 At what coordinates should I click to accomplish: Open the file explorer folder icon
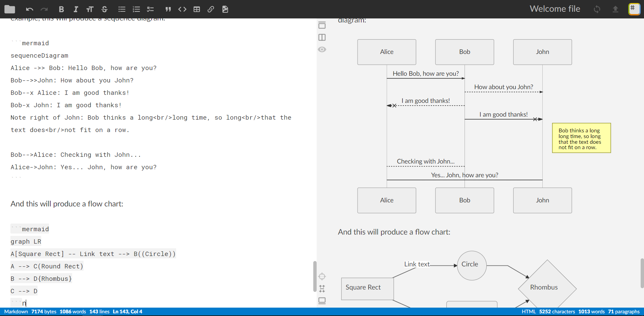(x=10, y=9)
